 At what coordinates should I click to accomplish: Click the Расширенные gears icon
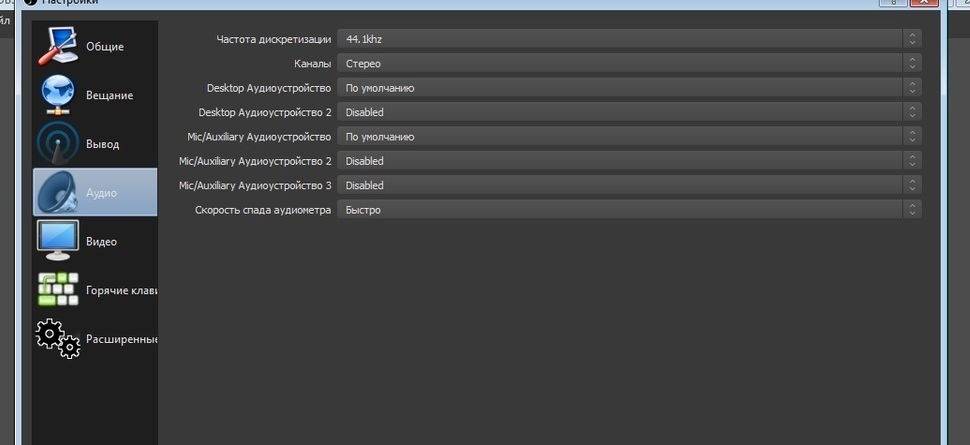[58, 338]
